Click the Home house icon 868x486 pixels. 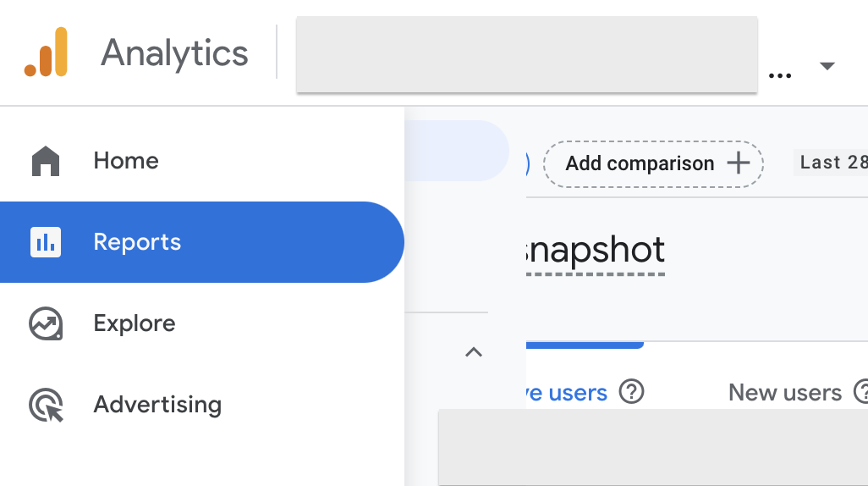(46, 161)
